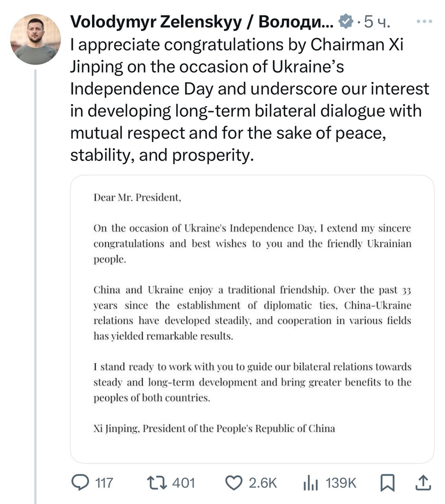445x504 pixels.
Task: Click the "Dear Mr. President" greeting in the letter
Action: [x=137, y=197]
